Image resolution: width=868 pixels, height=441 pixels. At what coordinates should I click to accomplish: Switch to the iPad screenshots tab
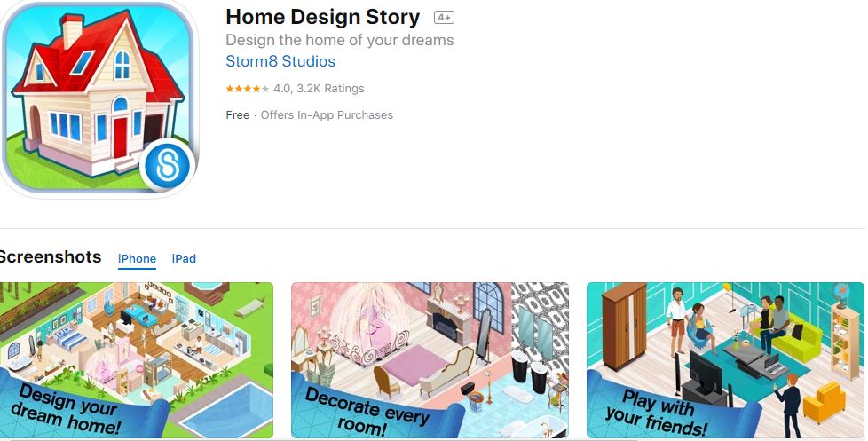[x=184, y=258]
